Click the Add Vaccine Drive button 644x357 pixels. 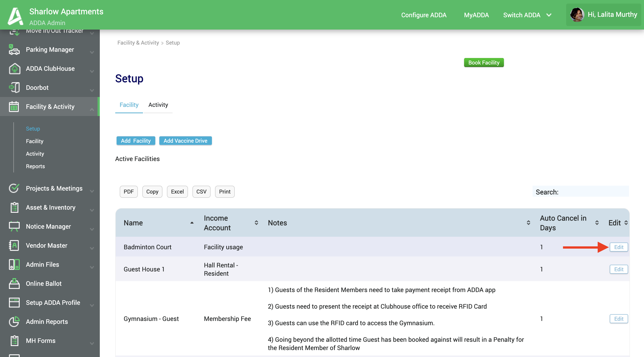(185, 141)
